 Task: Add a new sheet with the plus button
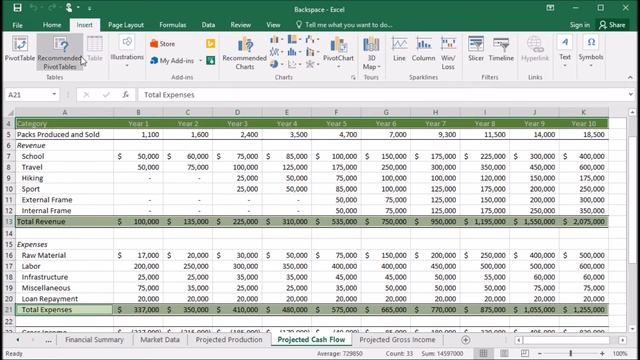(465, 340)
